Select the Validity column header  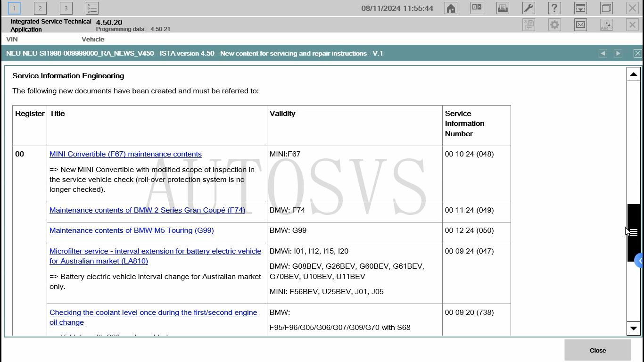coord(355,125)
